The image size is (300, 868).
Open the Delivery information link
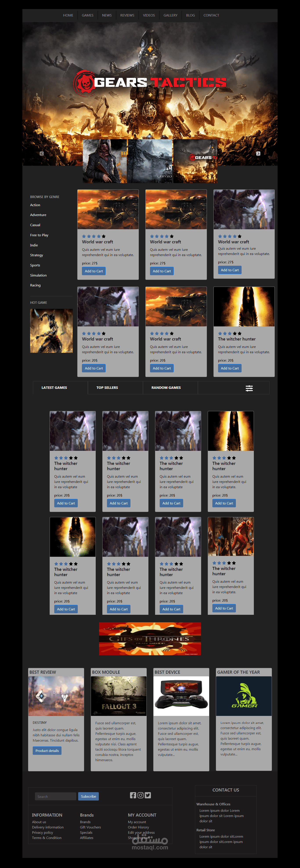[x=48, y=827]
